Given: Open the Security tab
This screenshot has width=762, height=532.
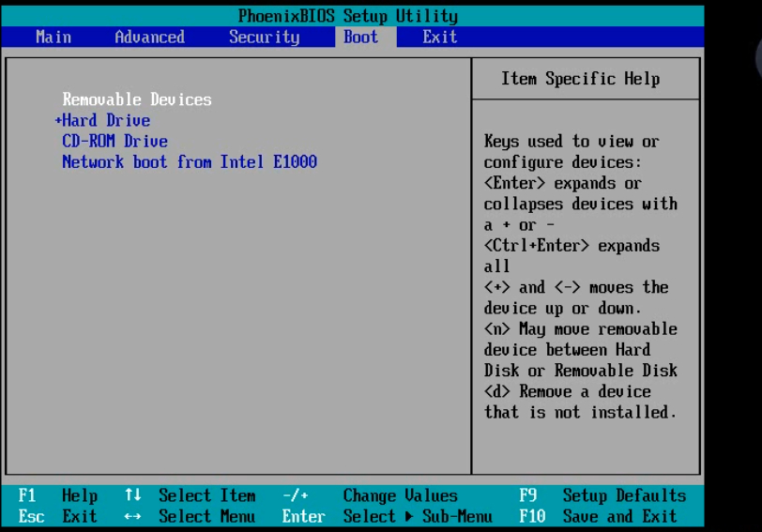Looking at the screenshot, I should pyautogui.click(x=265, y=37).
